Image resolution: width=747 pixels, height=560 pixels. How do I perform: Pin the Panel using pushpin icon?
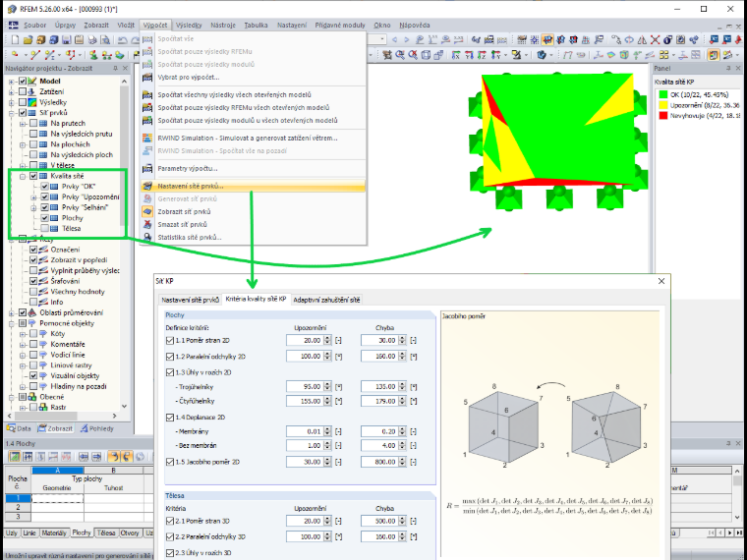[x=728, y=68]
